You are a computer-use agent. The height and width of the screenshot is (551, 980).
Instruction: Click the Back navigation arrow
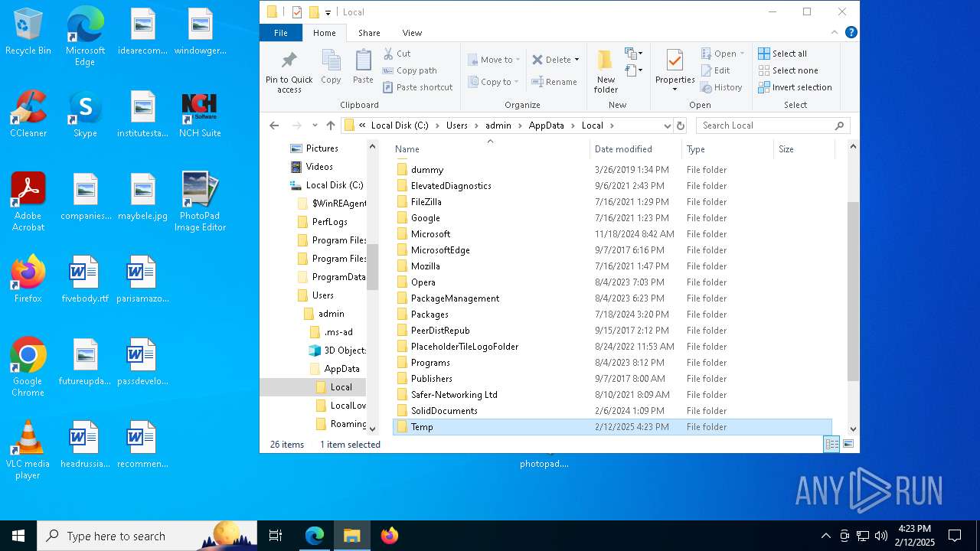tap(275, 126)
